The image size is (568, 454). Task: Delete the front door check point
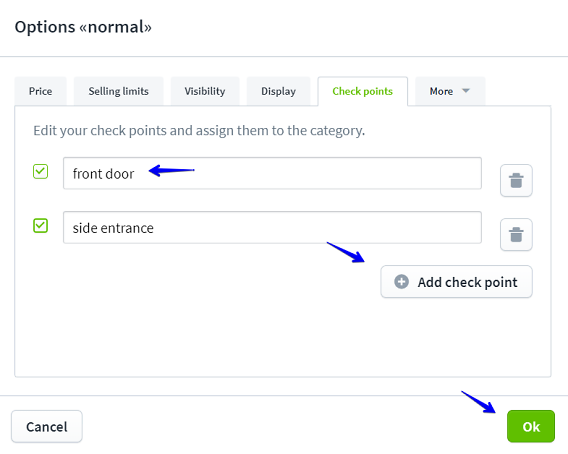point(516,180)
